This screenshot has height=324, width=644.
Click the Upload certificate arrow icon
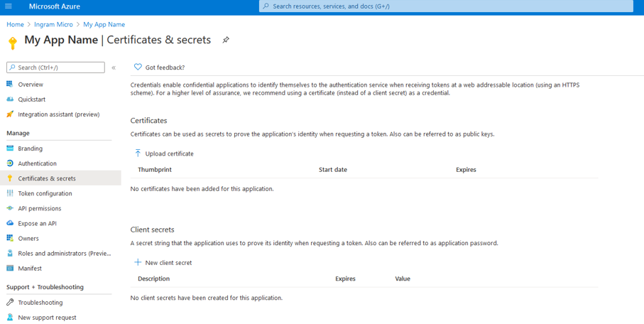[138, 153]
